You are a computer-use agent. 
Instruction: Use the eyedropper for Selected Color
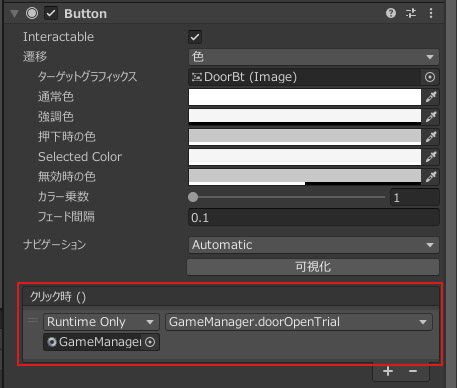(431, 157)
